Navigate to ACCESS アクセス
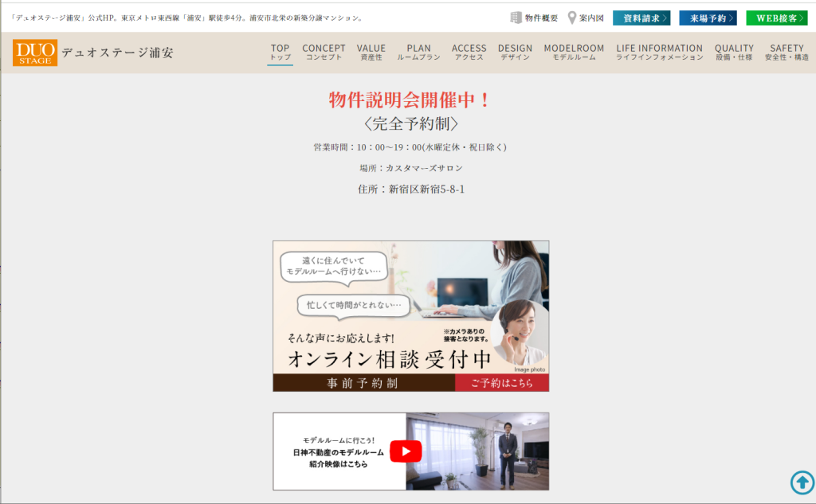Image resolution: width=816 pixels, height=504 pixels. [469, 53]
